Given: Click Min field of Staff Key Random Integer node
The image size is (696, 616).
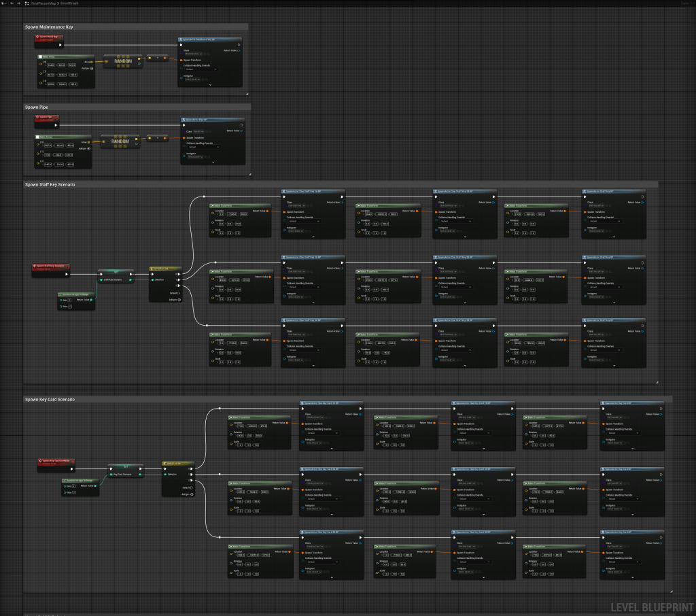Looking at the screenshot, I should (69, 299).
